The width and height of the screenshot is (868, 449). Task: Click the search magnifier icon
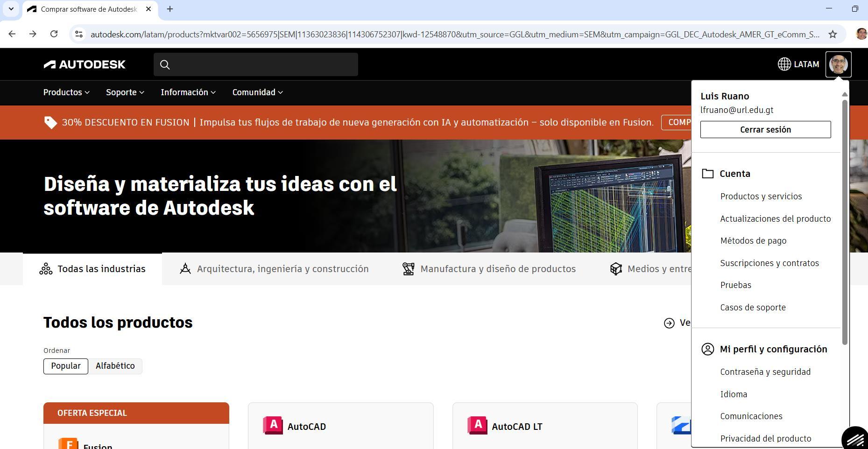pos(165,64)
